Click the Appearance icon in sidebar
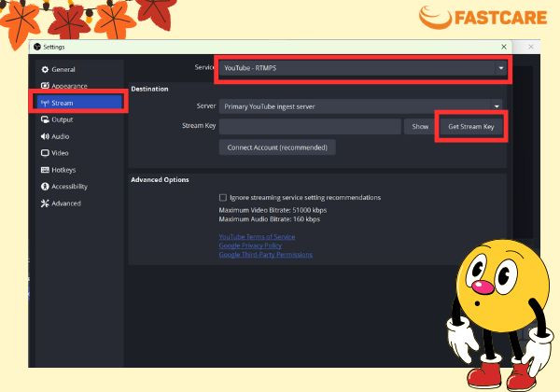The image size is (560, 392). (x=45, y=86)
